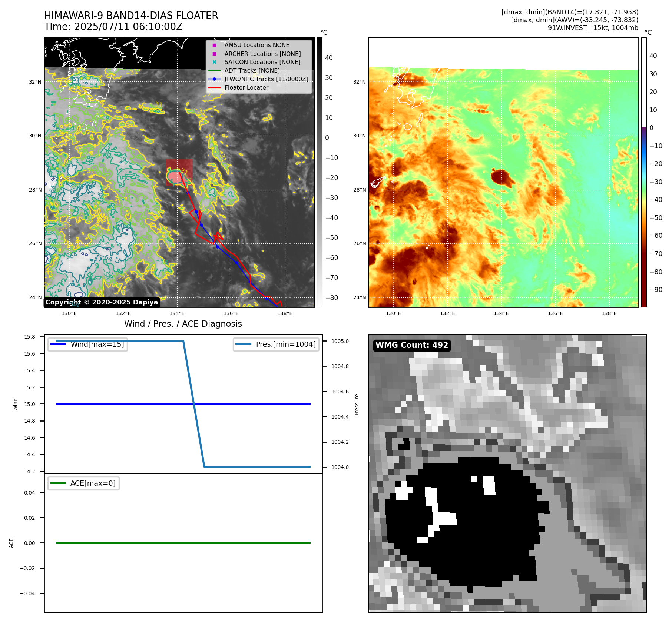Click the 'Floater Locater' legend label

click(x=246, y=88)
